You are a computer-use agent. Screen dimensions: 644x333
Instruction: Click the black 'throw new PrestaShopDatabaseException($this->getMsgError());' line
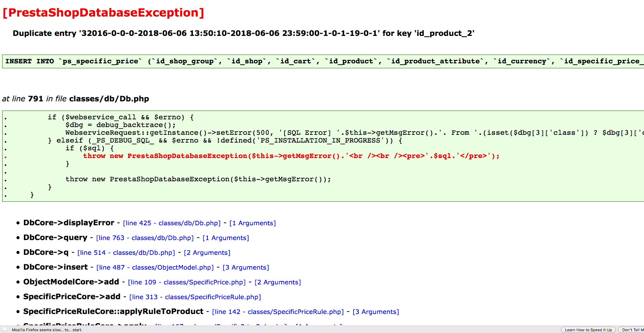pyautogui.click(x=198, y=179)
